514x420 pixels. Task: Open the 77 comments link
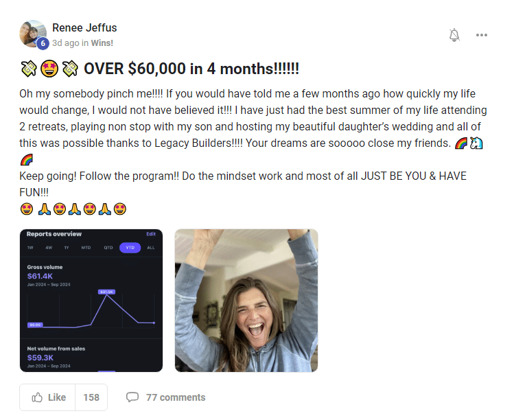point(176,397)
